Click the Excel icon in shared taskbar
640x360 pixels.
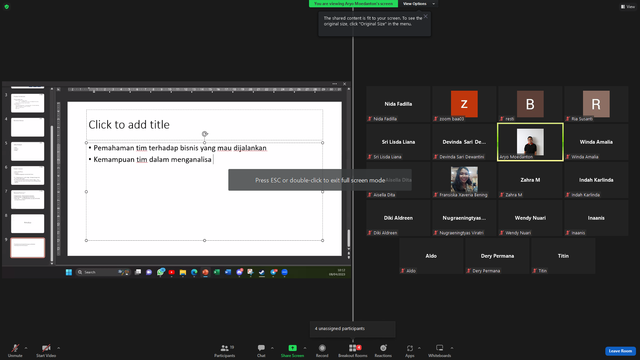[x=217, y=272]
